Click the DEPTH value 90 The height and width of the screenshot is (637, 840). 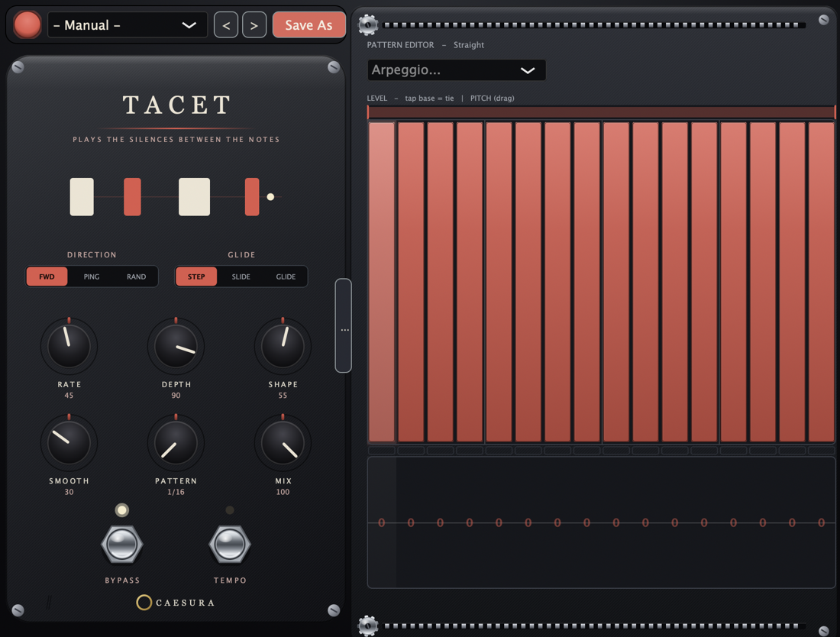click(x=176, y=396)
